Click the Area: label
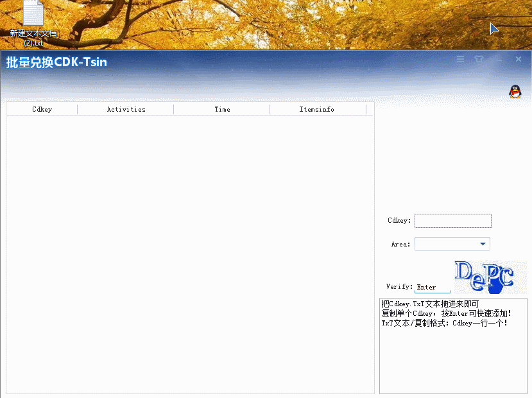Viewport: 532px width, 398px height. [400, 245]
